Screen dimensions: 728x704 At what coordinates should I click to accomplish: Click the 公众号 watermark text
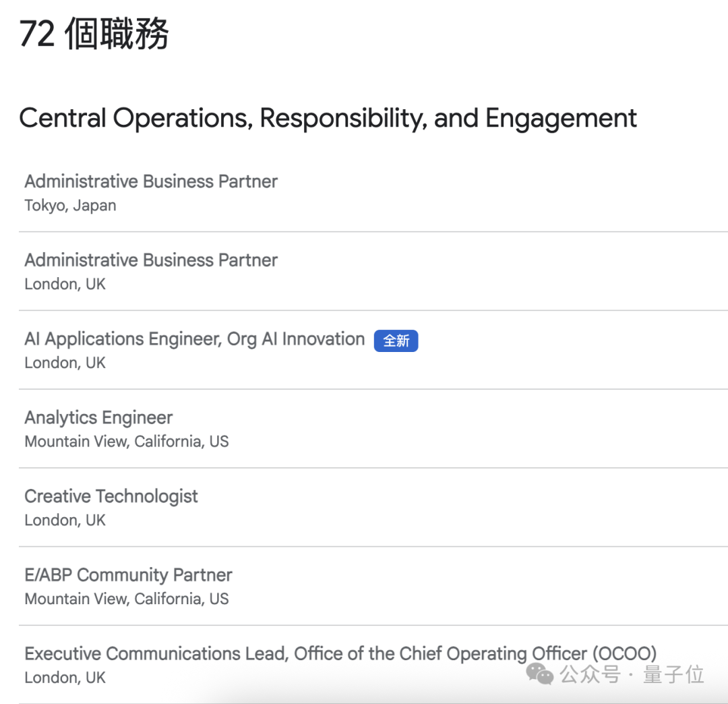click(x=590, y=674)
